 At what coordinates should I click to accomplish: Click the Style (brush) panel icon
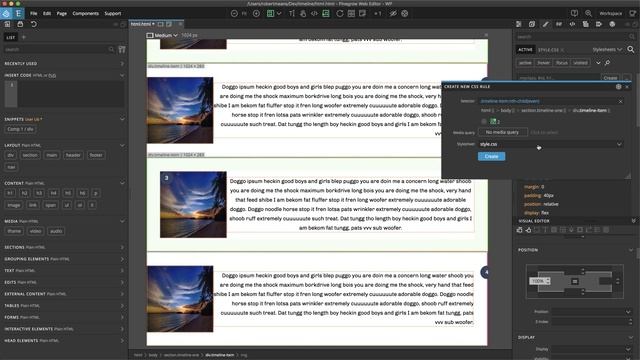coord(545,24)
